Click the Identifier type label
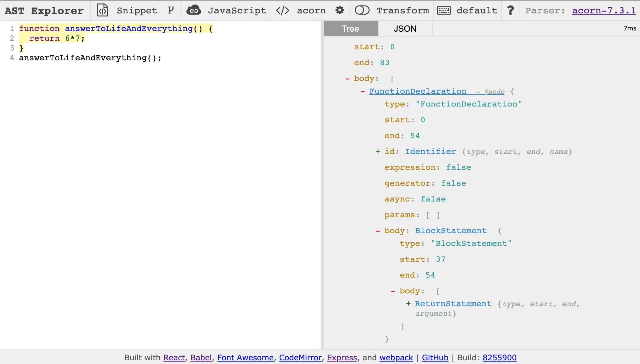The image size is (640, 364). [x=431, y=152]
